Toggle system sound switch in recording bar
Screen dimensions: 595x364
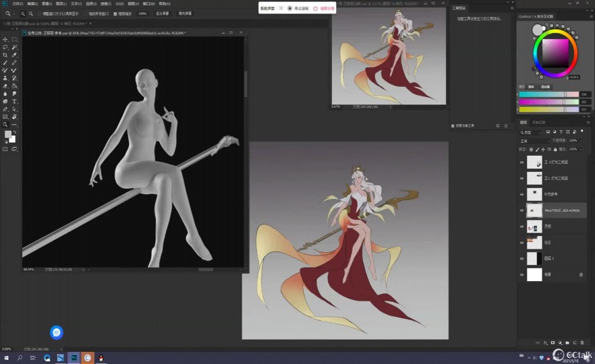click(280, 8)
